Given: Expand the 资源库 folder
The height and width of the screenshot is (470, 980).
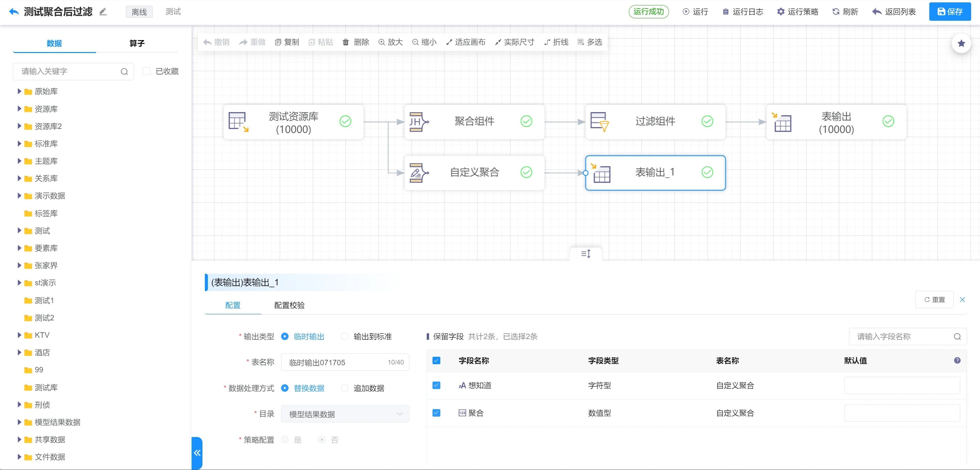Looking at the screenshot, I should coord(19,109).
